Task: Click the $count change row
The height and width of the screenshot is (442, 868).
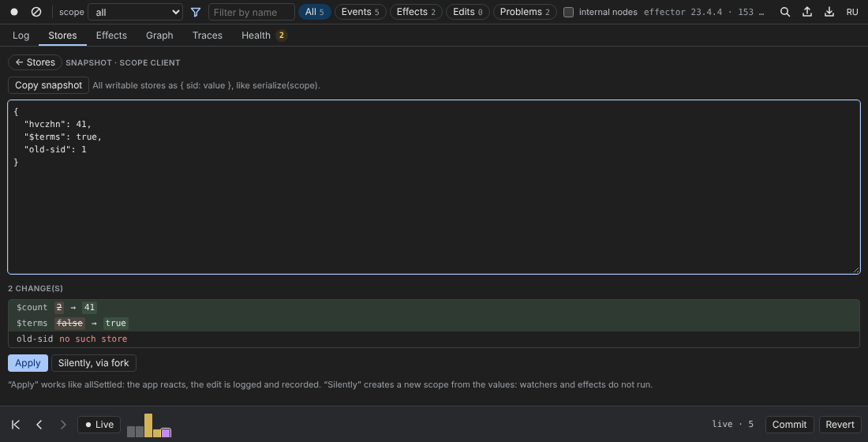Action: coord(434,307)
